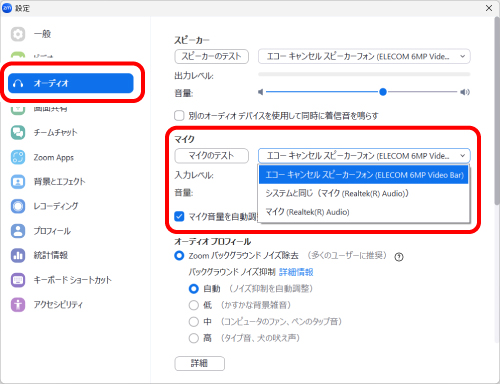Click the headphone icon in オーディオ
Screen dimensions: 500x384
tap(18, 83)
